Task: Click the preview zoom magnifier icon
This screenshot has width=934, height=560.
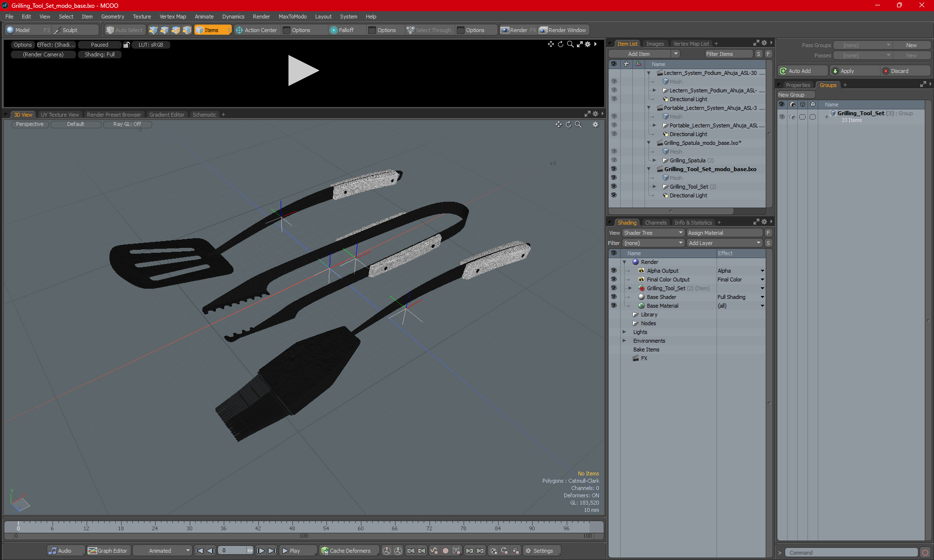Action: coord(570,44)
